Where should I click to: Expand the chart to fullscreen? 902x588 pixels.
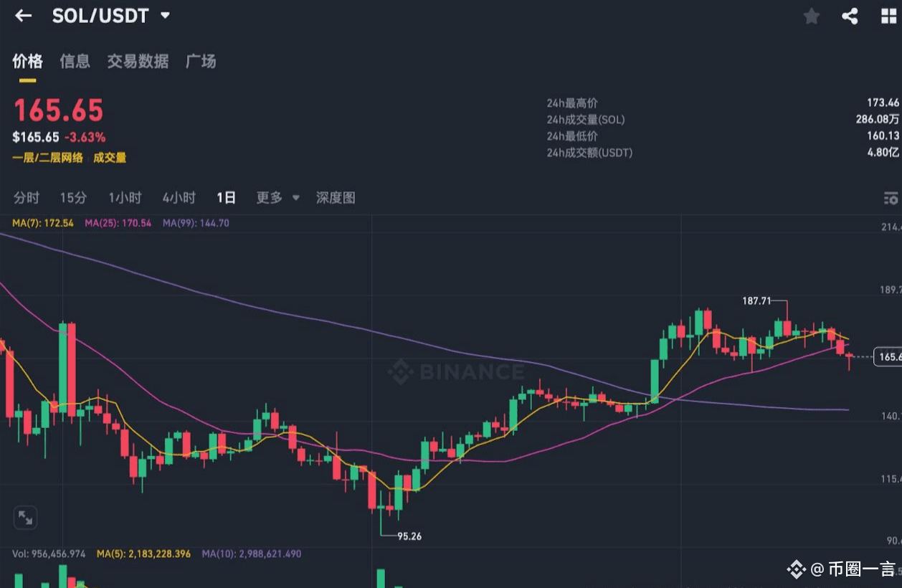click(25, 517)
